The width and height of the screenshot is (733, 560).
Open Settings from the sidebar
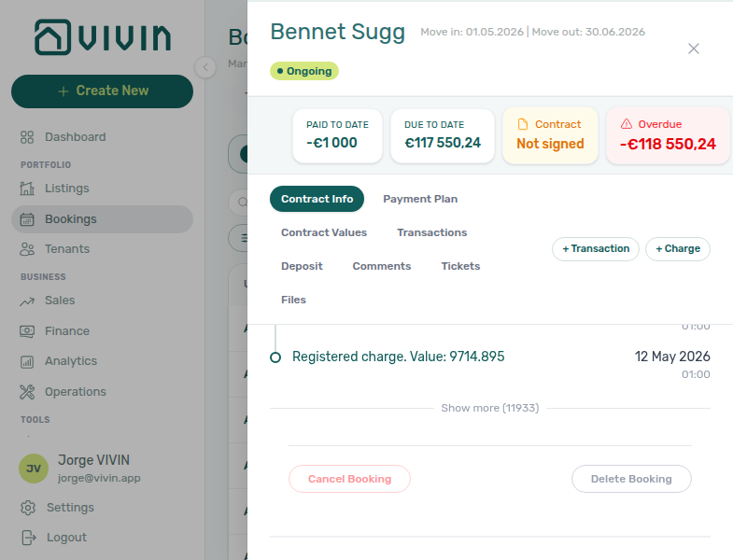(x=103, y=508)
